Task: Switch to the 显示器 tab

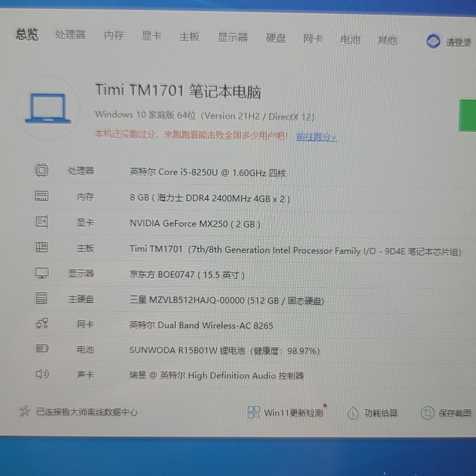Action: click(233, 38)
